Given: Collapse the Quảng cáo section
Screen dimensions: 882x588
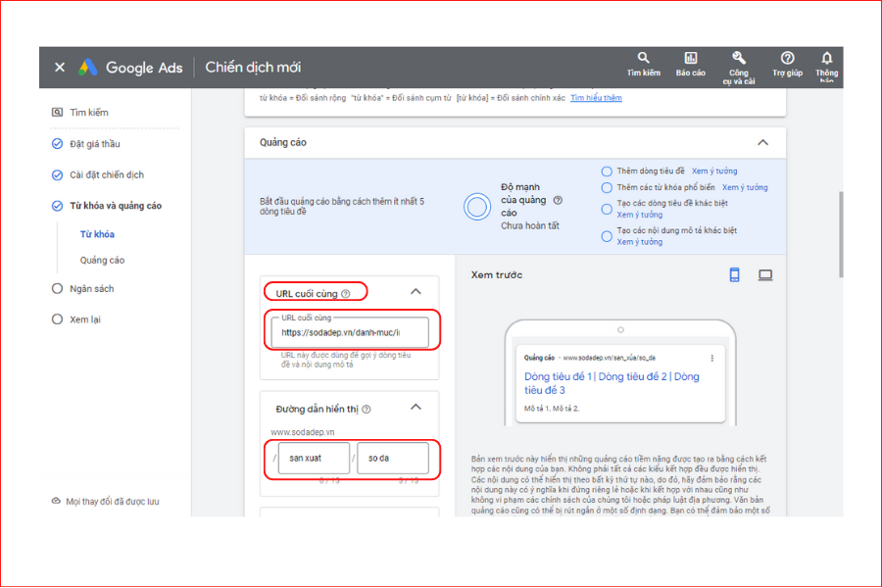Looking at the screenshot, I should pos(762,142).
